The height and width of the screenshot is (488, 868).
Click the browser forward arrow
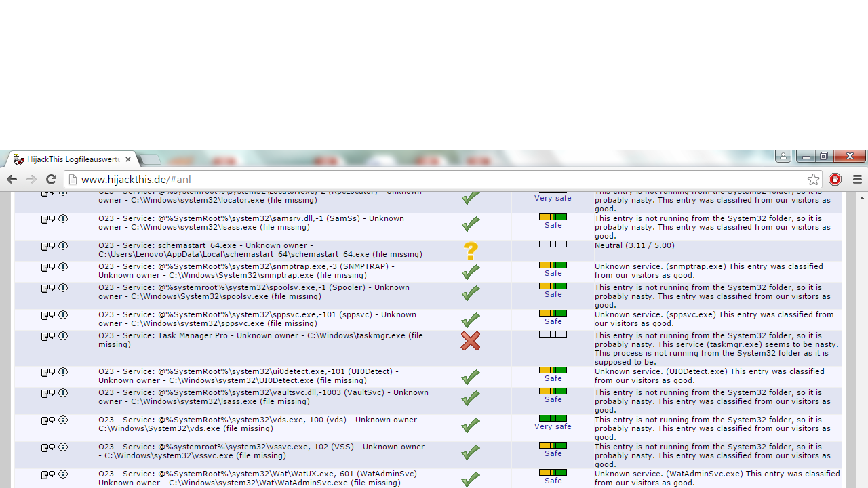[31, 179]
